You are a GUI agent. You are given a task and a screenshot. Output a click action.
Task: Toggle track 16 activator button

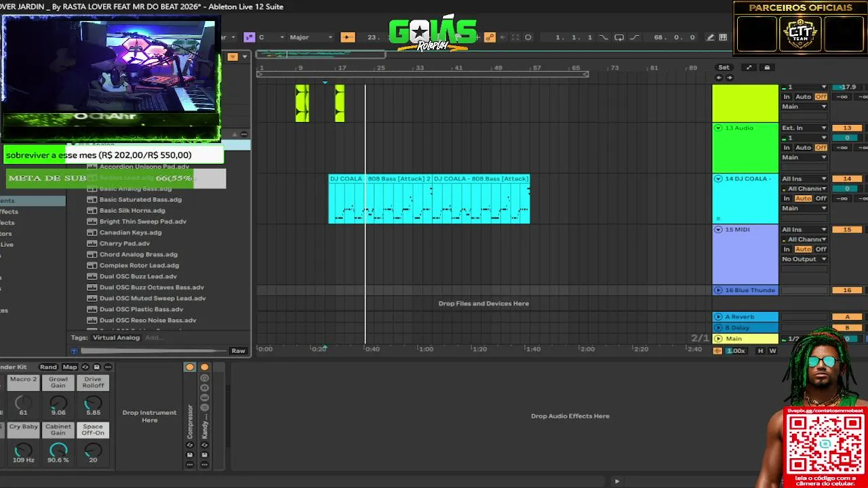point(847,290)
